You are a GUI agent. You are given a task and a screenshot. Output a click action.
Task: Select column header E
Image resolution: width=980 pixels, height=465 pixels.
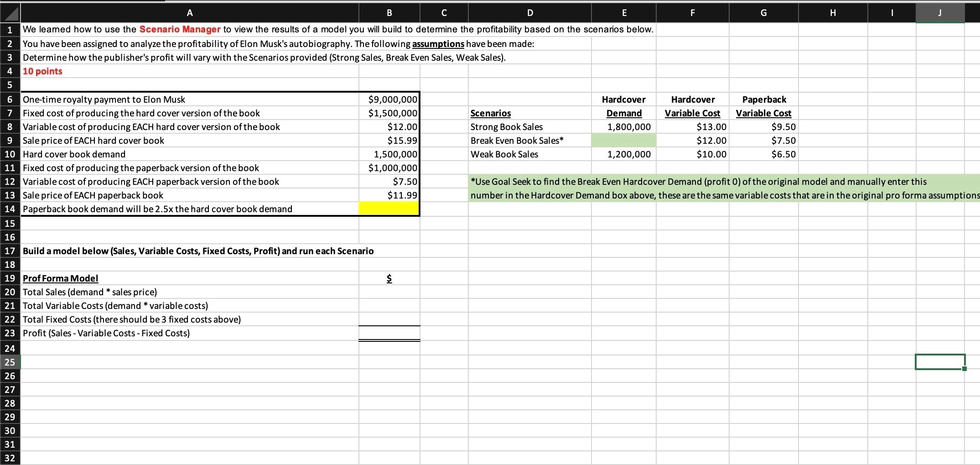(x=623, y=12)
